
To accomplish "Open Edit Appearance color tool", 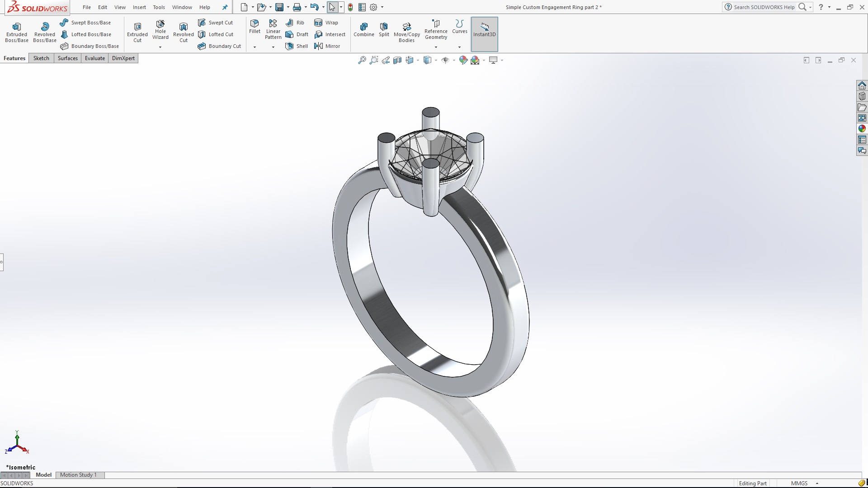I will 463,60.
